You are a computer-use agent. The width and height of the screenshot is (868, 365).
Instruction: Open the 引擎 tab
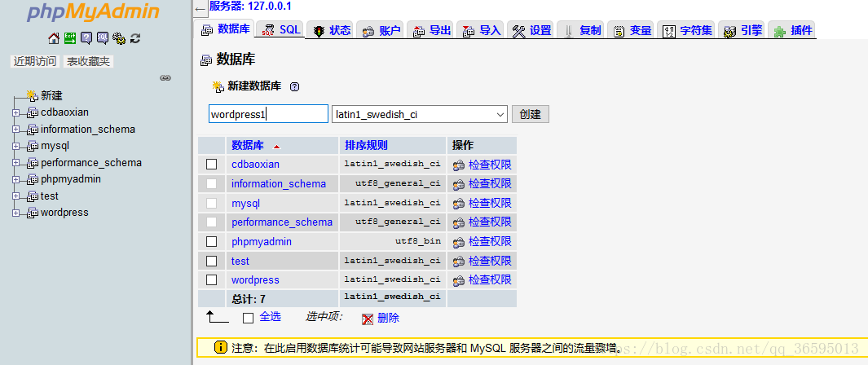click(742, 30)
